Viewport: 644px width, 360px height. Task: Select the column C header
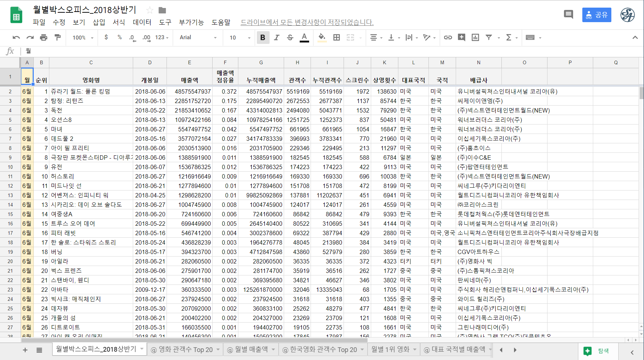[x=91, y=62]
